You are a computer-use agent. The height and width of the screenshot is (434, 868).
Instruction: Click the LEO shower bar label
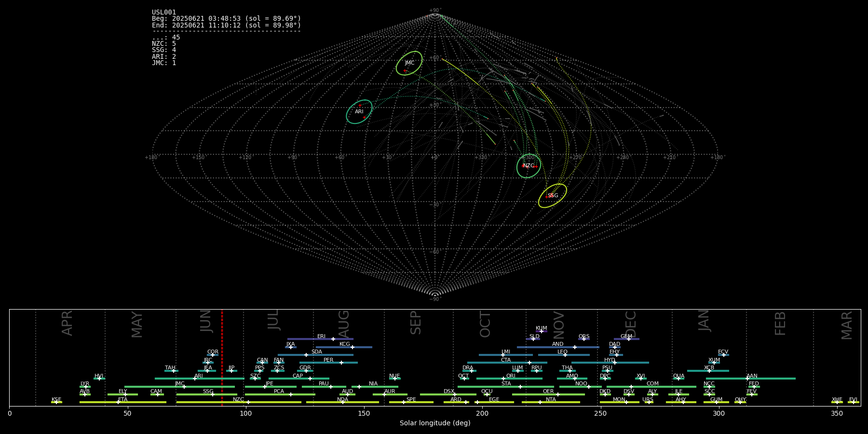[562, 352]
